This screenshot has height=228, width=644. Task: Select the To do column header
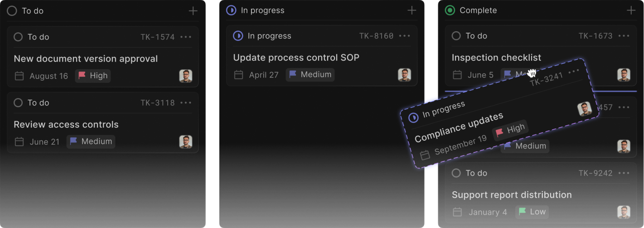(x=33, y=11)
